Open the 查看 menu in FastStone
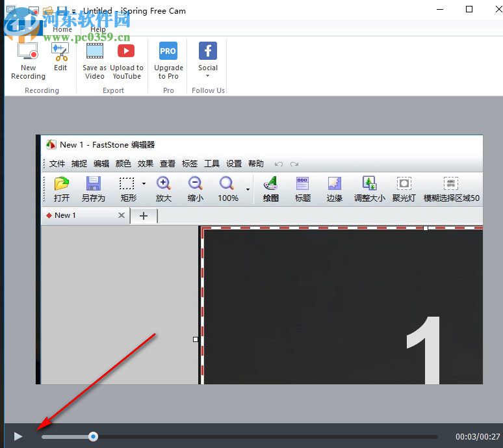The width and height of the screenshot is (503, 448). (168, 164)
